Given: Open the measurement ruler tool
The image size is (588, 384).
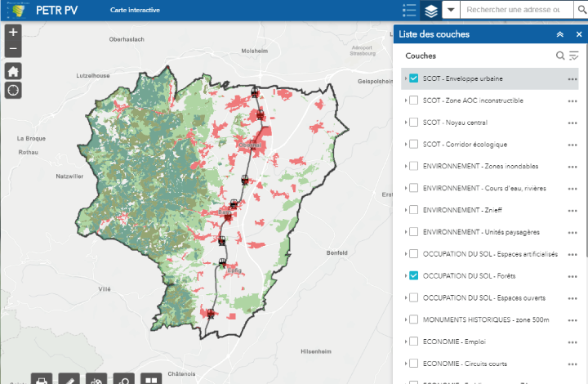Looking at the screenshot, I should 69,379.
